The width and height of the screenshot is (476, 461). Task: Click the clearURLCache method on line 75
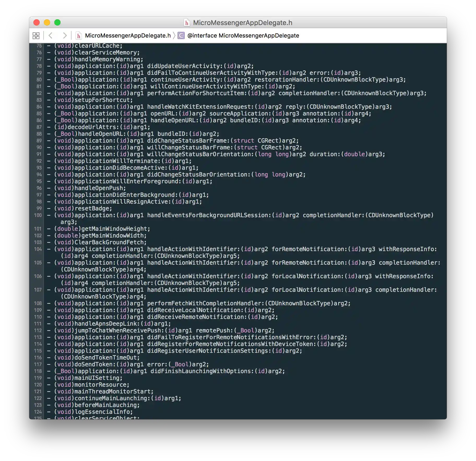pyautogui.click(x=98, y=46)
